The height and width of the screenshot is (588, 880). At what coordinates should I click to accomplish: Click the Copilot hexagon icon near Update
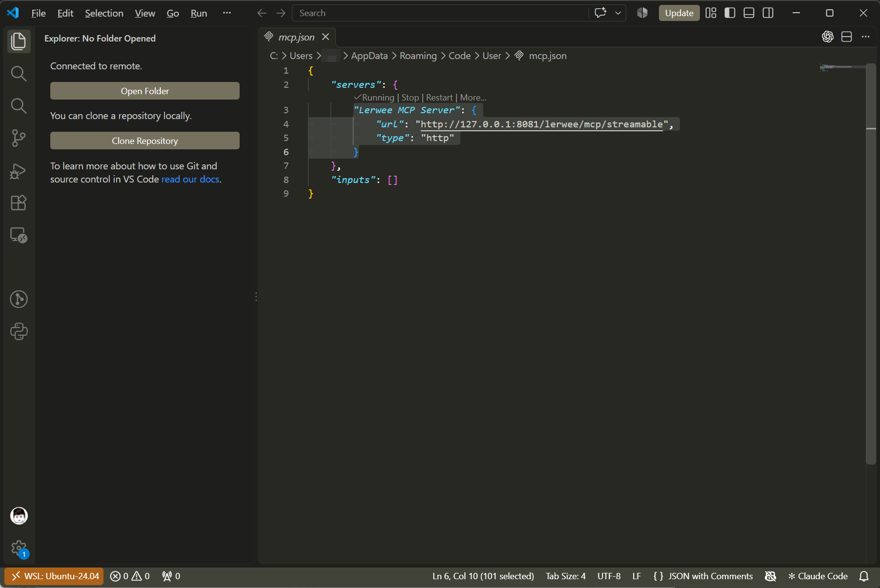(x=642, y=13)
